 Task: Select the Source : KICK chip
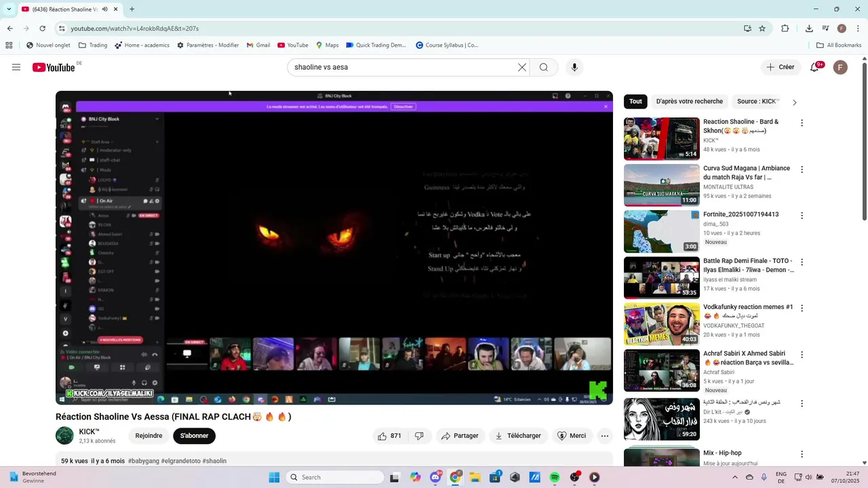click(x=758, y=102)
